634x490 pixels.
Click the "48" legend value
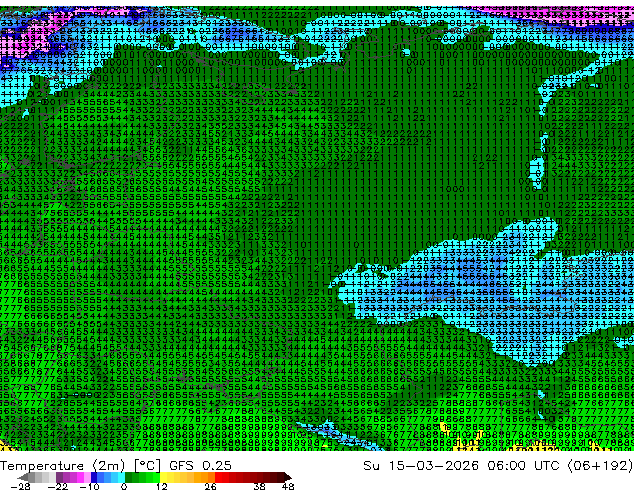tap(288, 486)
